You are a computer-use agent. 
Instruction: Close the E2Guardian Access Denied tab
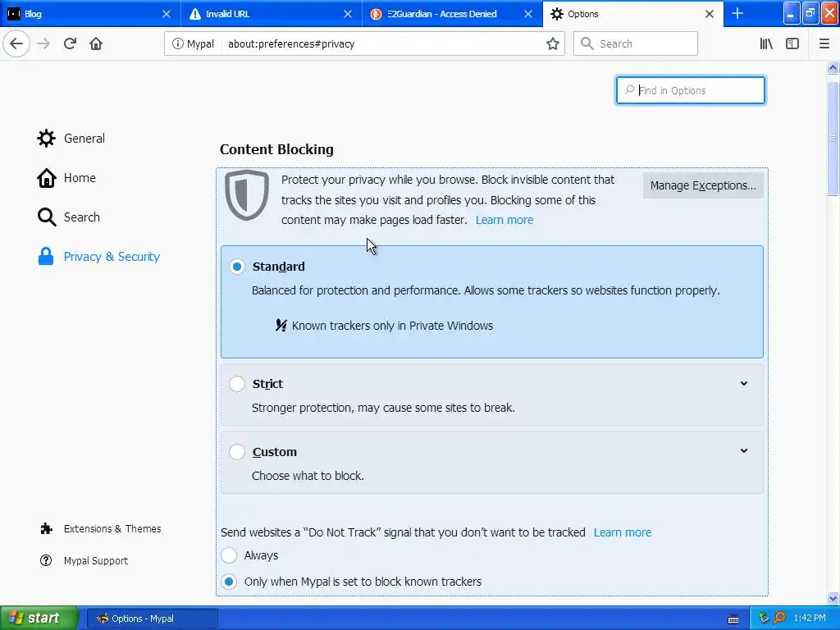click(x=528, y=14)
